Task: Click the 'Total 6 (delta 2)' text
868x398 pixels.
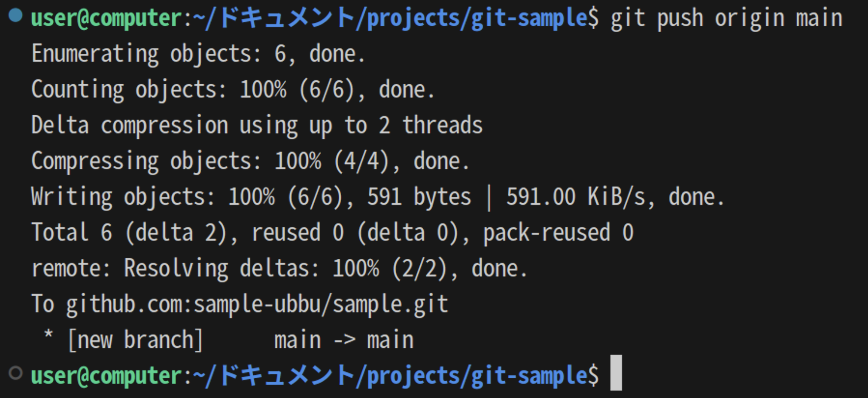Action: pyautogui.click(x=129, y=233)
